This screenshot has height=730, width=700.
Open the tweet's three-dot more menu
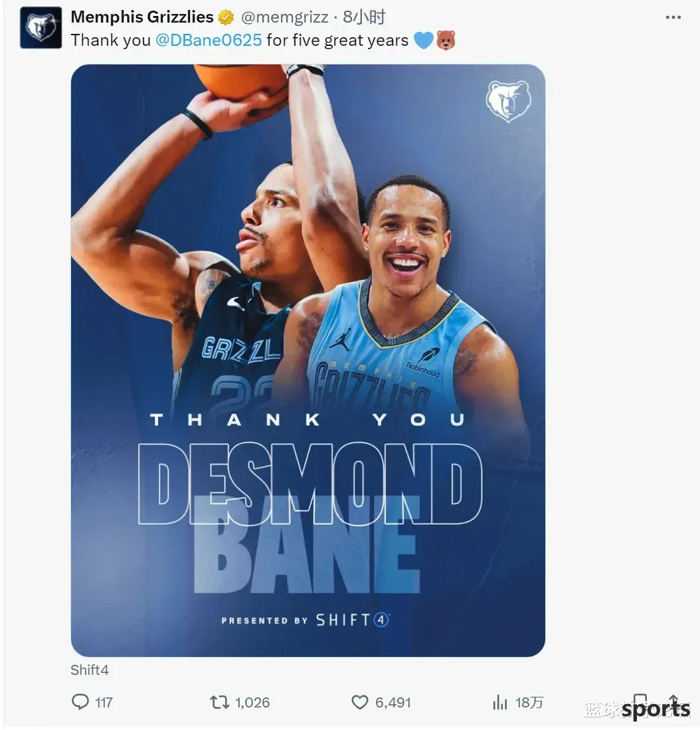click(x=673, y=17)
